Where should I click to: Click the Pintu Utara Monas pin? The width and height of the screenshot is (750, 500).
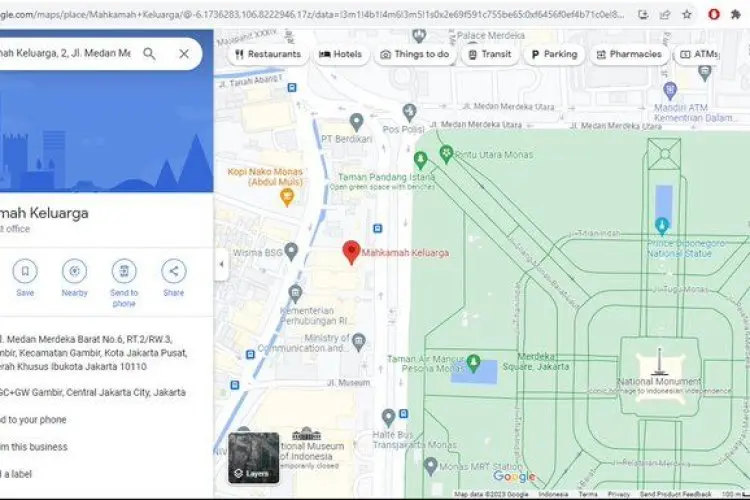tap(446, 154)
